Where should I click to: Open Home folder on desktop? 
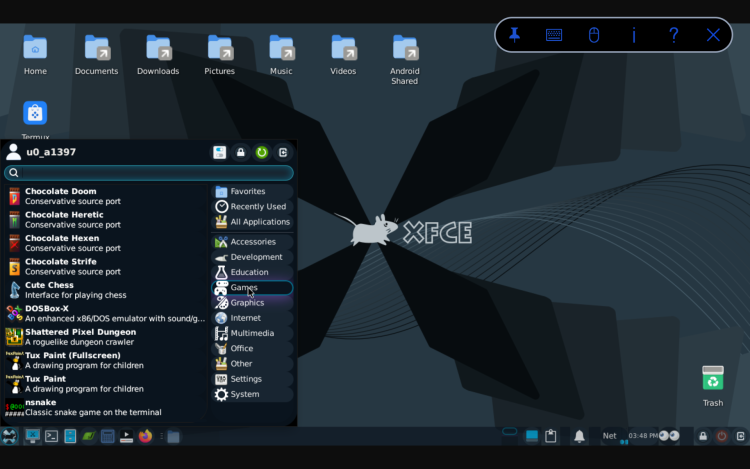click(x=35, y=55)
